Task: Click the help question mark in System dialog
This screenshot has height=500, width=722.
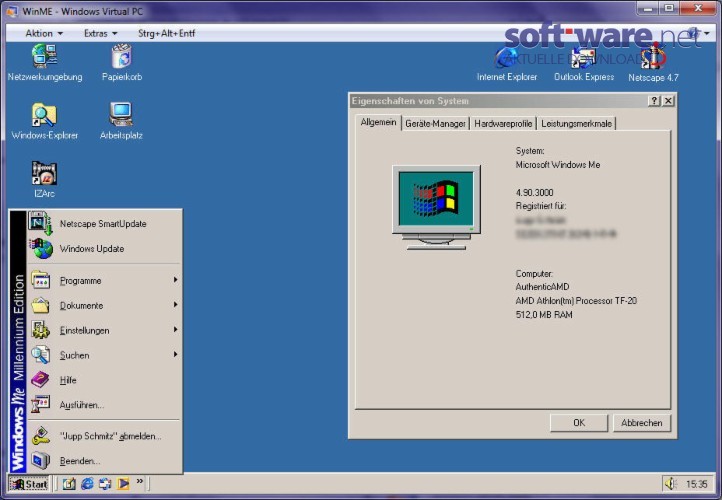Action: [x=654, y=101]
